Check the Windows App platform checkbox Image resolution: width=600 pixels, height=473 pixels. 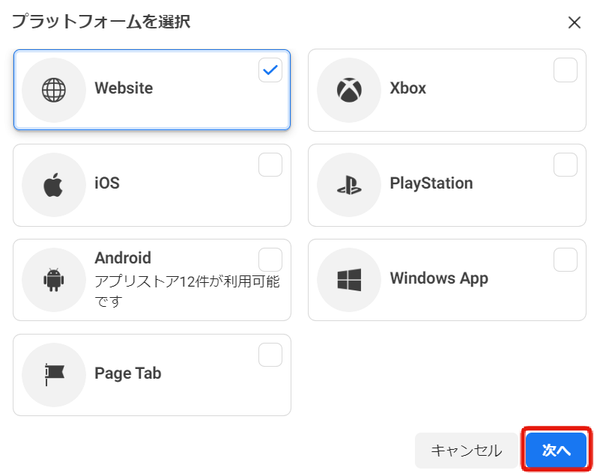(565, 260)
